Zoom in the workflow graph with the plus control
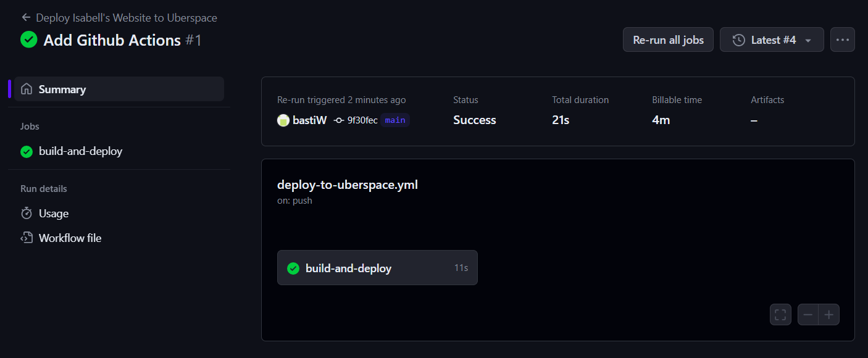Viewport: 868px width, 358px height. 830,314
